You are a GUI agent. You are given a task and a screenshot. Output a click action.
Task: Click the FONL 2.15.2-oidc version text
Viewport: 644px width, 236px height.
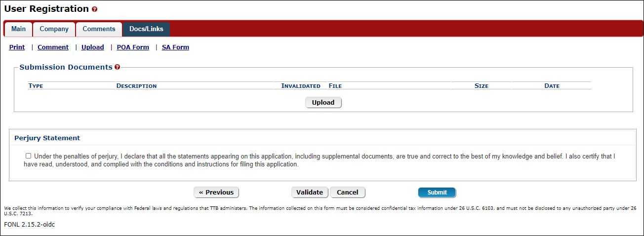(29, 225)
